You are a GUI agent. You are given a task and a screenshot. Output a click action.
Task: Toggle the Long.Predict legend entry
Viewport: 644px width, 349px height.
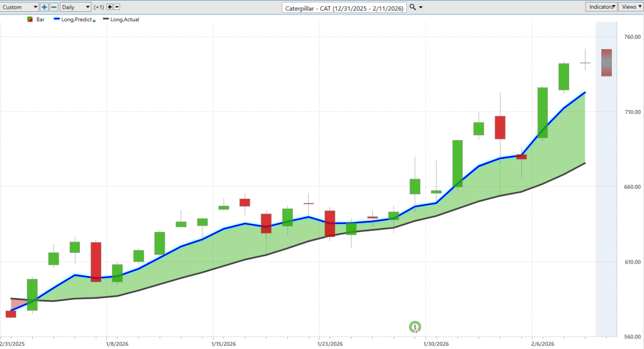[76, 19]
